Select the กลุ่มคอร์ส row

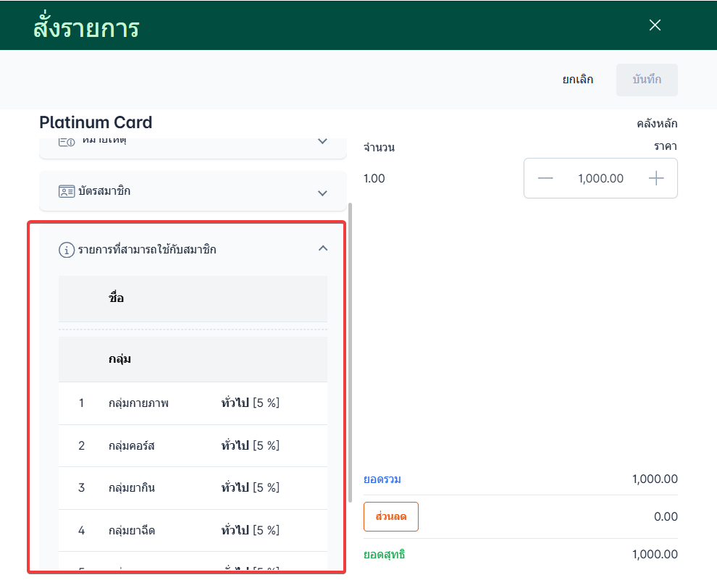[x=193, y=446]
